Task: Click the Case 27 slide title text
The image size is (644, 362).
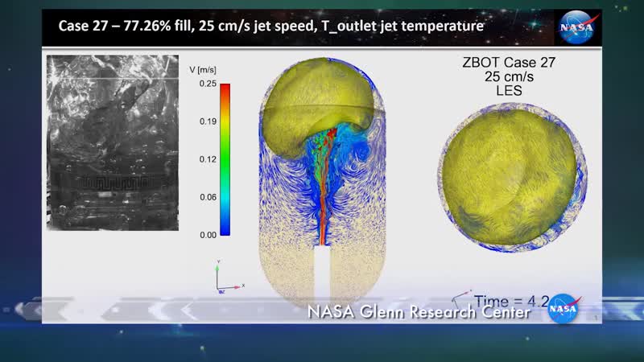Action: 270,26
